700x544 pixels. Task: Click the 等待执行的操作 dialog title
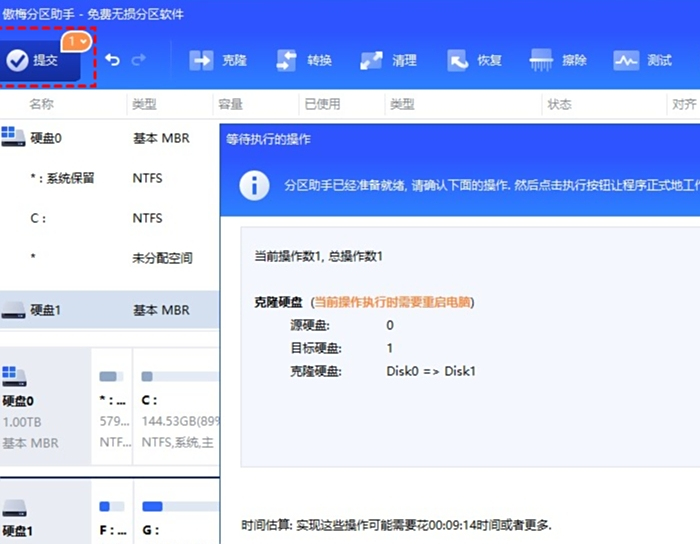(268, 139)
